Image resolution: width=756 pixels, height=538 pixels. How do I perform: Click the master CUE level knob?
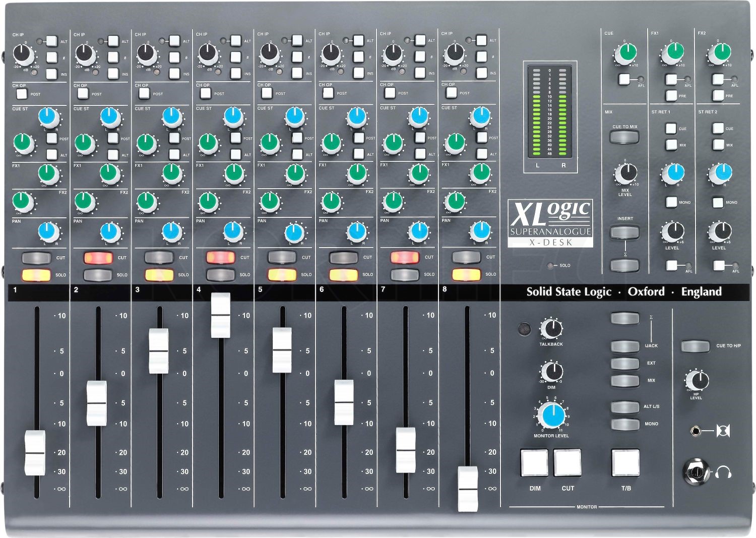(x=625, y=53)
